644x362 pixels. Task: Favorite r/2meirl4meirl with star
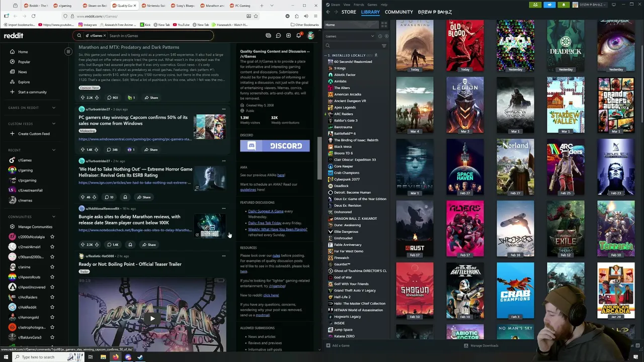52,247
